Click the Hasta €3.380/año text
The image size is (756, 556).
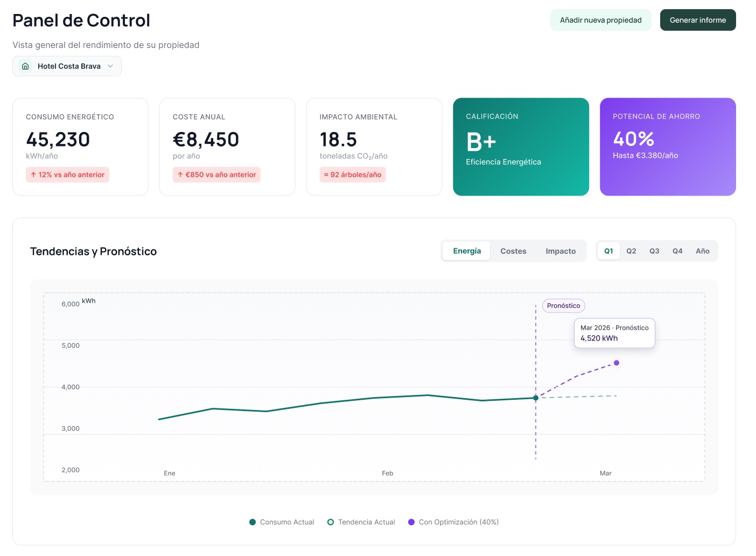tap(645, 156)
